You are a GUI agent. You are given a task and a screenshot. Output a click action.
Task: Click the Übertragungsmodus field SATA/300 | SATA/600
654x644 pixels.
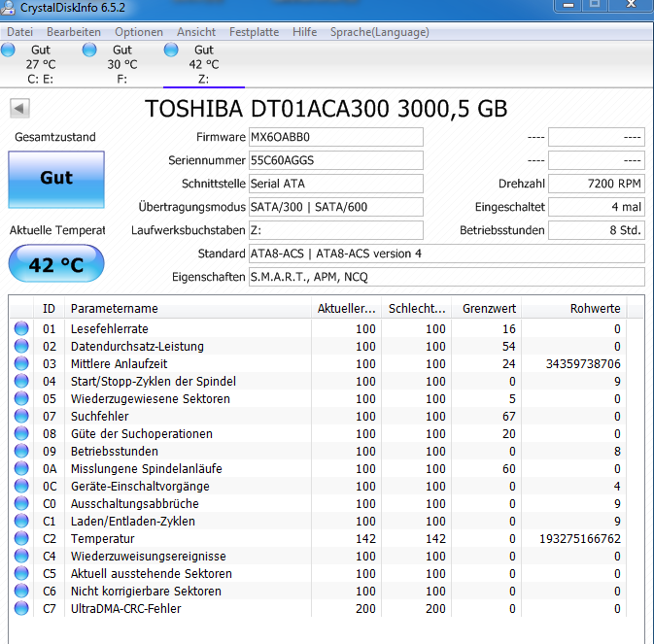[336, 207]
